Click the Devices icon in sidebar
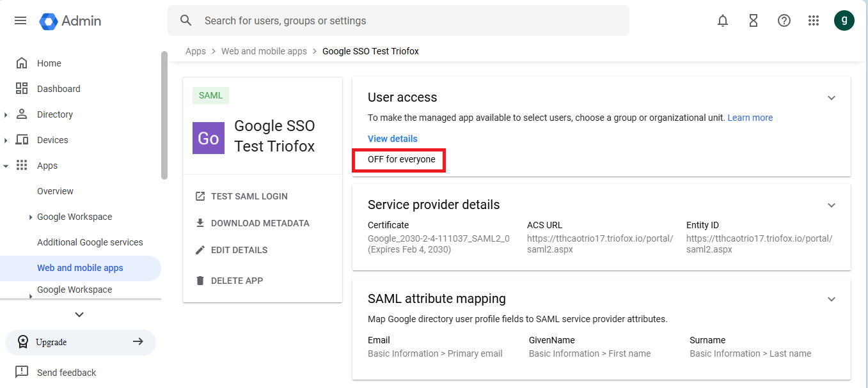 pos(22,140)
